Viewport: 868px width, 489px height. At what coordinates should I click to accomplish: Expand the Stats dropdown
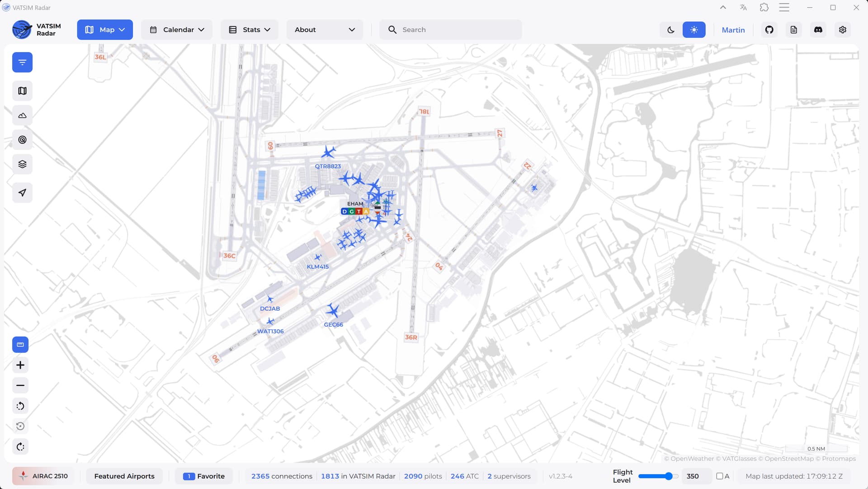click(x=250, y=30)
